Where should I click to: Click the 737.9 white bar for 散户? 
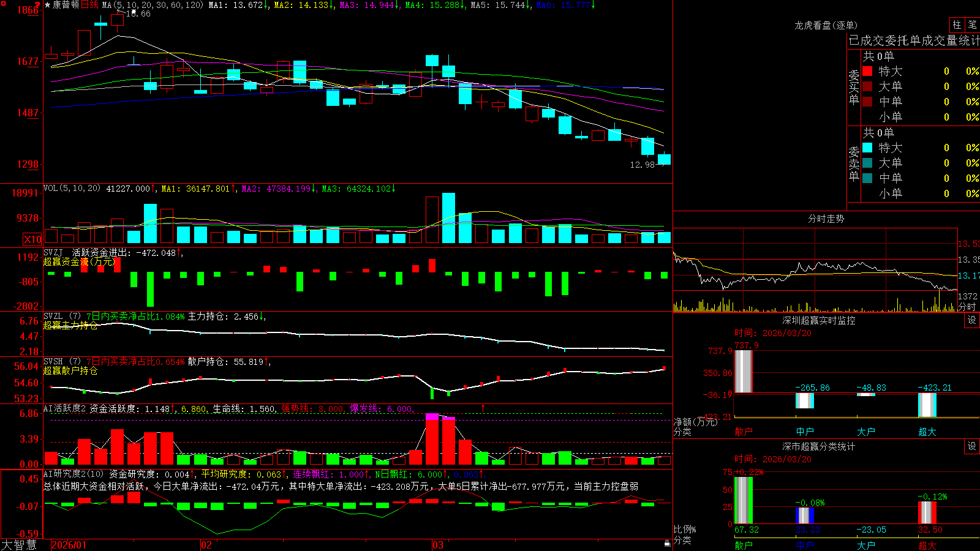click(744, 371)
